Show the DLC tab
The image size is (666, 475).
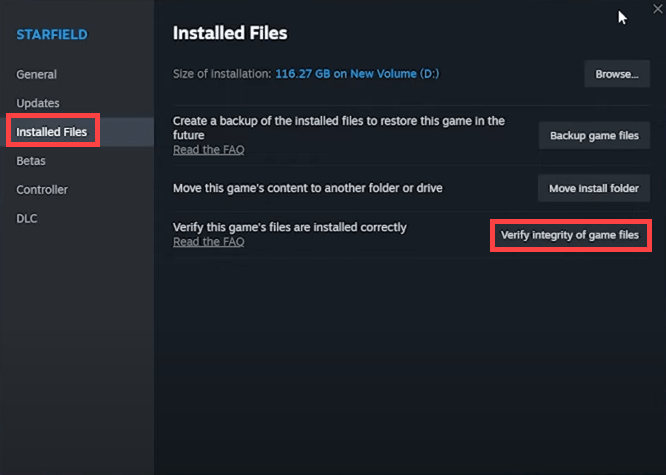pos(26,218)
